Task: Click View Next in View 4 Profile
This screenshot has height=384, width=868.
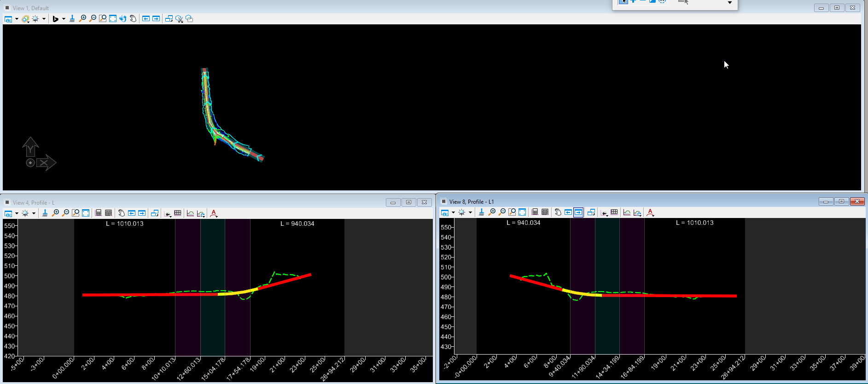Action: pos(142,213)
